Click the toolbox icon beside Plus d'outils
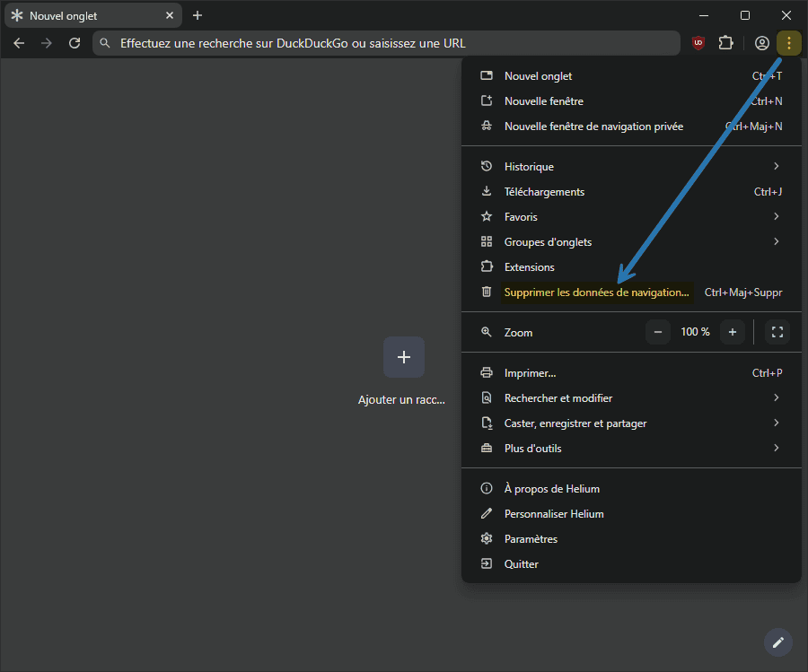This screenshot has height=672, width=808. coord(487,448)
